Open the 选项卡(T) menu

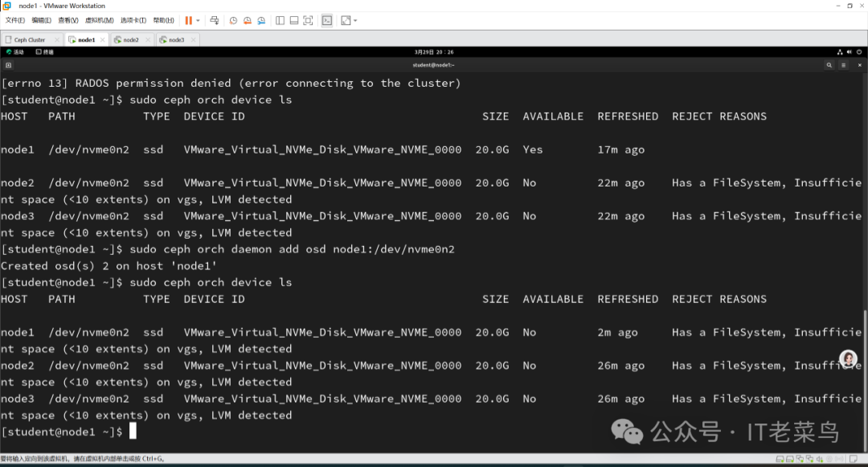133,20
